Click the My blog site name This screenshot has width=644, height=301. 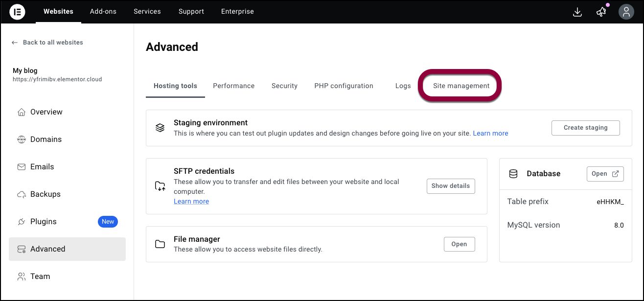click(x=25, y=70)
